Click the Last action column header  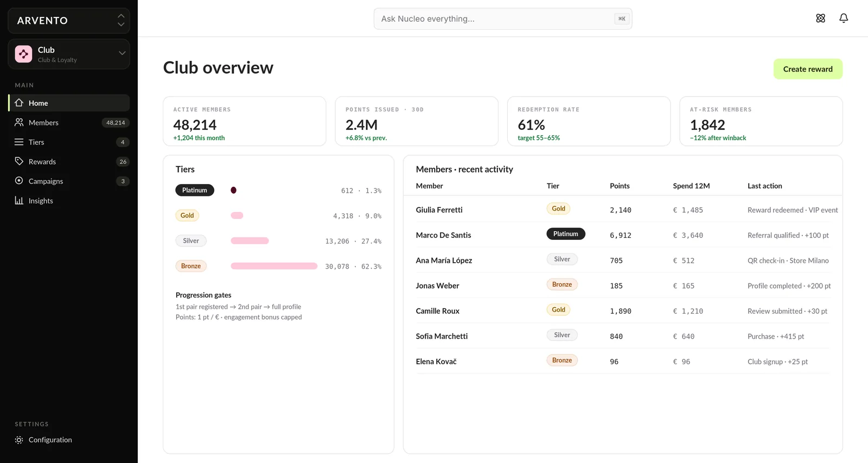[764, 186]
